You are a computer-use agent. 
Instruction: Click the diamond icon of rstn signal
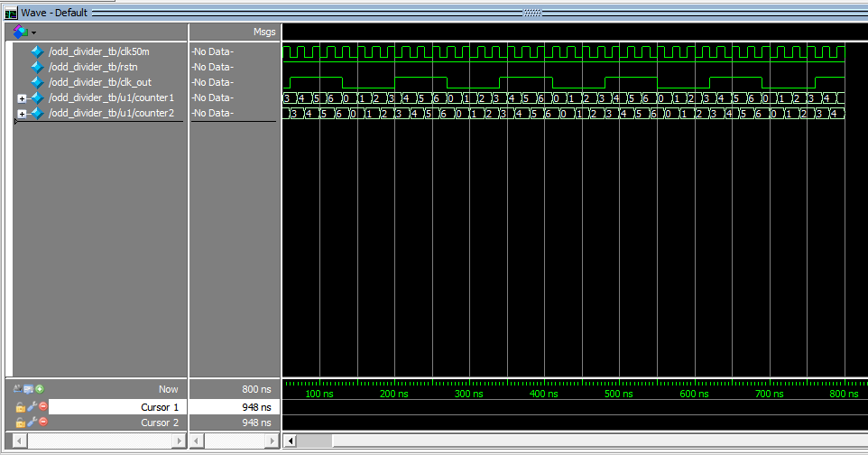(37, 67)
